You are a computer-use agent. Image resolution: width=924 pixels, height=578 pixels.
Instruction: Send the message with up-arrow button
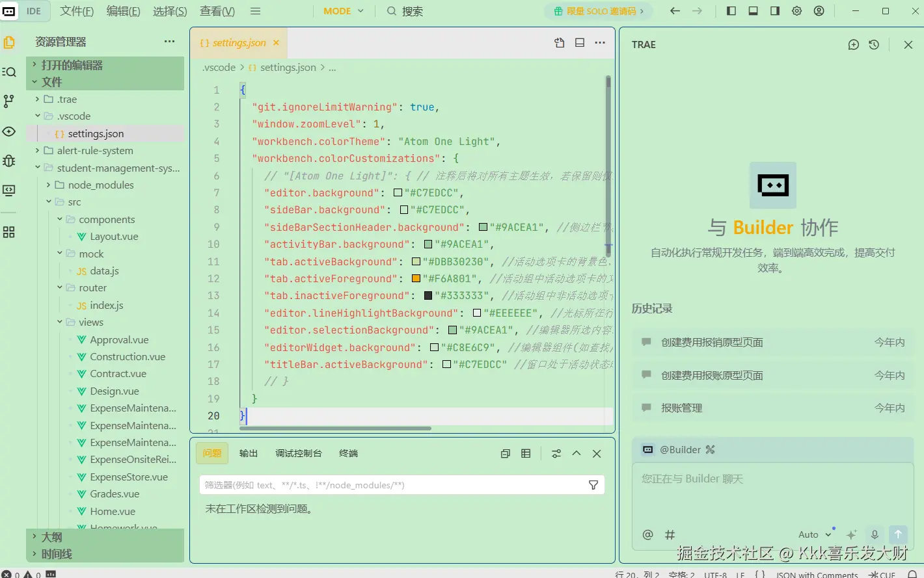pyautogui.click(x=898, y=534)
